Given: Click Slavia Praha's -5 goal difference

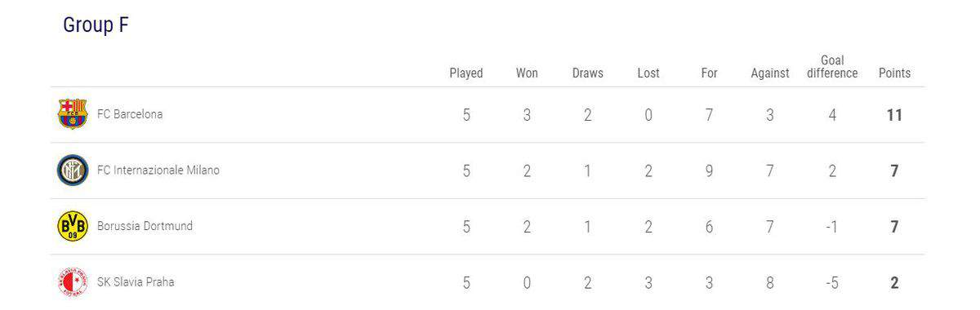Looking at the screenshot, I should (x=831, y=283).
